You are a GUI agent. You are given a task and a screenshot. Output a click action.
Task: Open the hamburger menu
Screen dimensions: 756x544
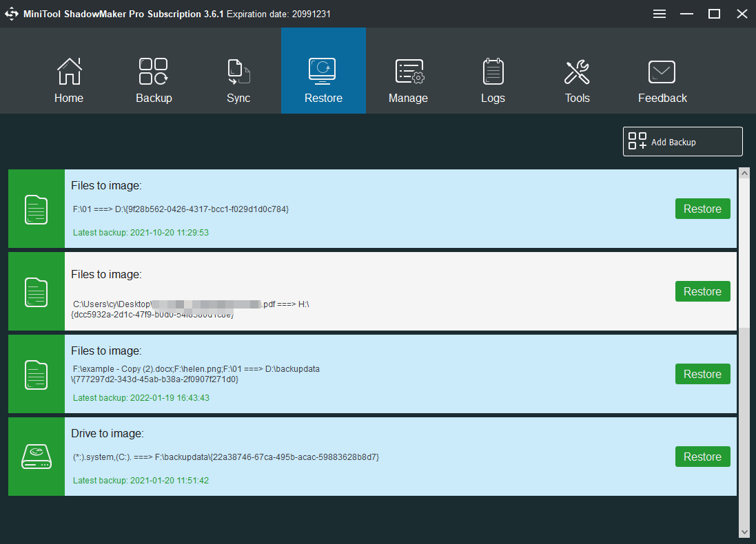(x=659, y=13)
